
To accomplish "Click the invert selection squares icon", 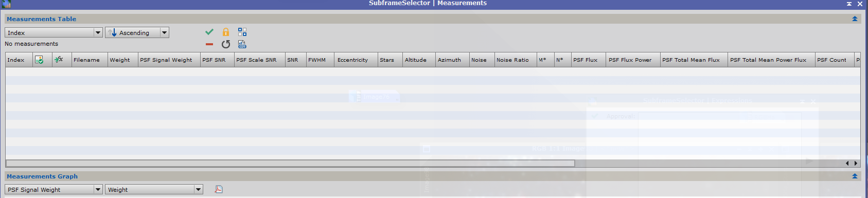I will point(242,32).
